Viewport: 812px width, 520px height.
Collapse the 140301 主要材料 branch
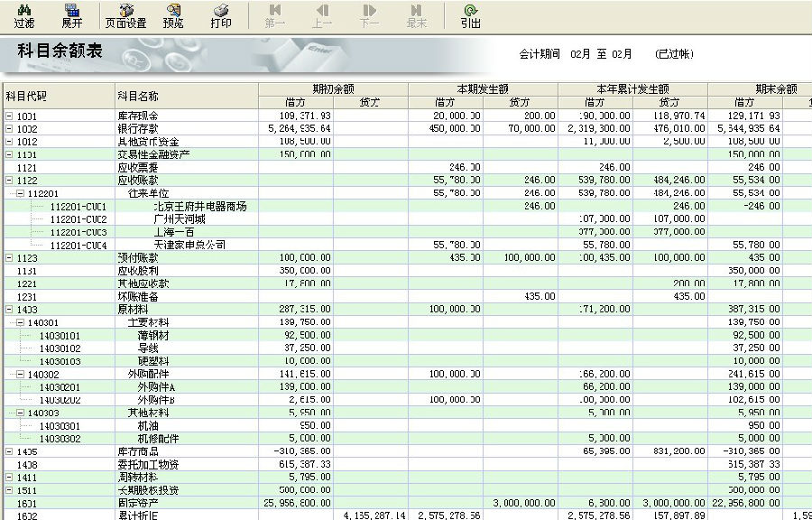click(x=20, y=322)
